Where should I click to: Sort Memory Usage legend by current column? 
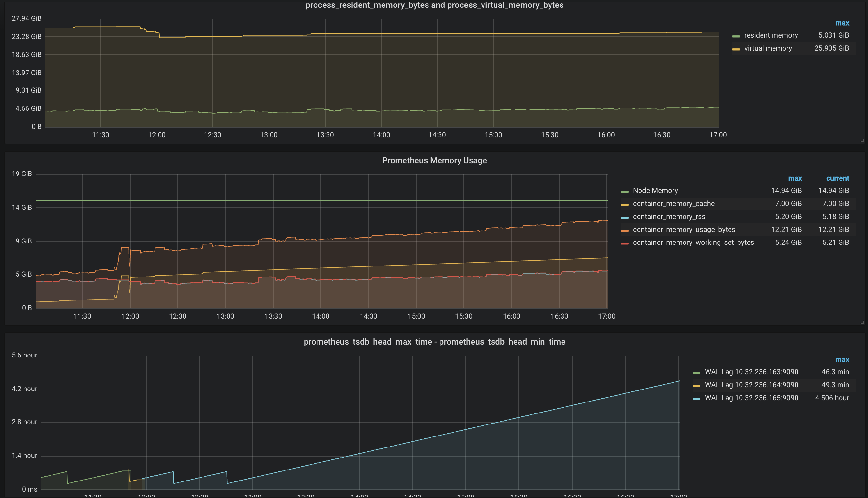[837, 178]
